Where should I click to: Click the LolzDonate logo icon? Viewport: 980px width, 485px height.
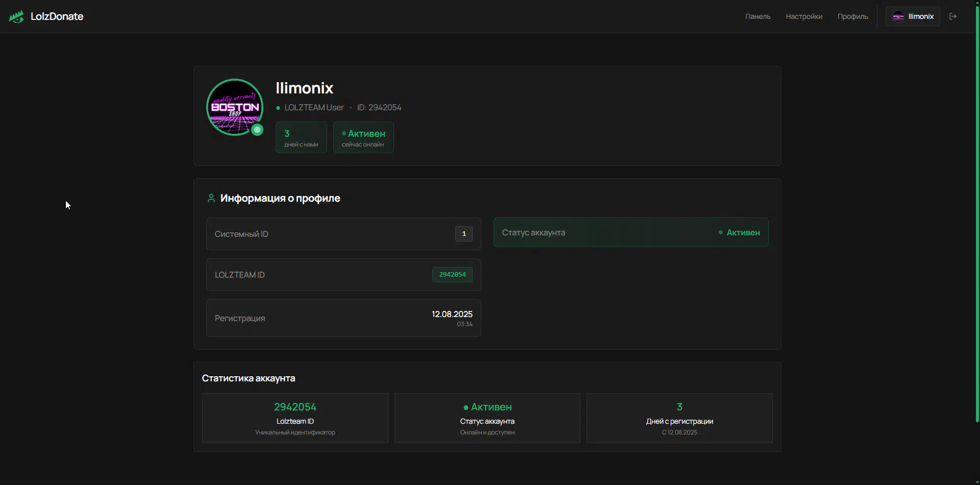(16, 17)
